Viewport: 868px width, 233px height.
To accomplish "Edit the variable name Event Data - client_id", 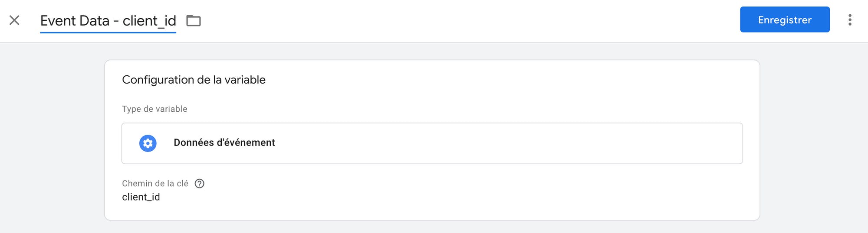I will point(108,21).
